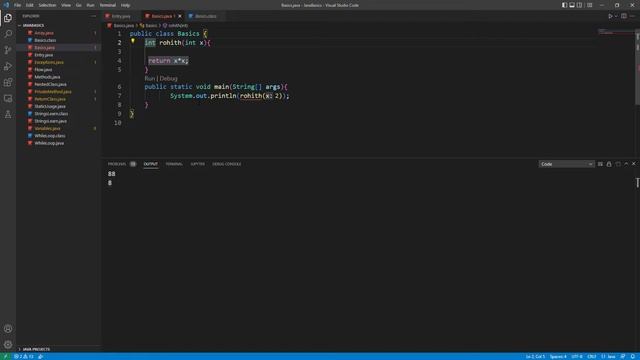This screenshot has height=360, width=640.
Task: Click the UTF-8 encoding in status bar
Action: pyautogui.click(x=577, y=356)
